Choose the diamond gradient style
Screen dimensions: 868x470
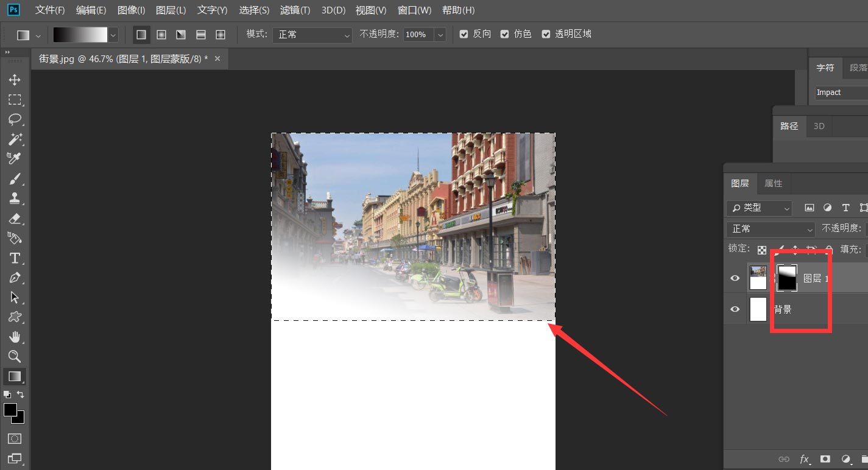(221, 35)
